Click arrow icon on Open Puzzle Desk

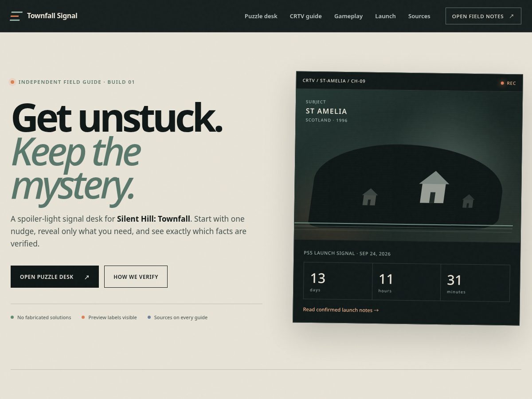click(x=87, y=277)
